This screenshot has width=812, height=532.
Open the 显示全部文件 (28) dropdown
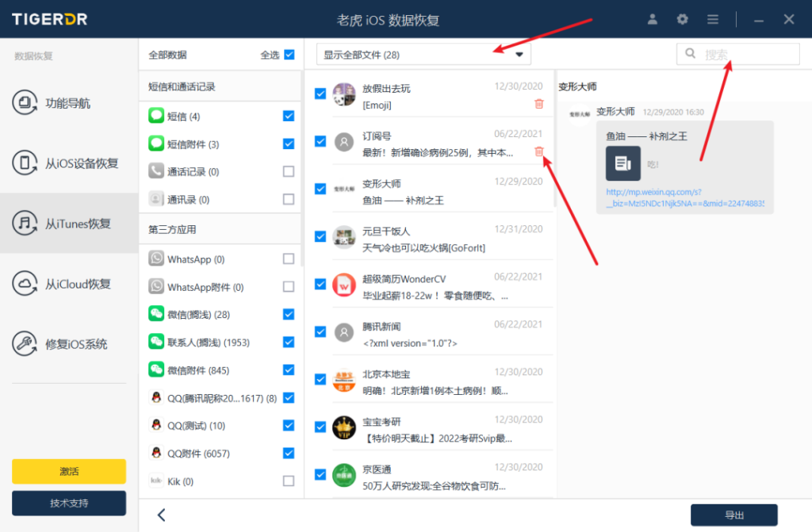[x=423, y=55]
